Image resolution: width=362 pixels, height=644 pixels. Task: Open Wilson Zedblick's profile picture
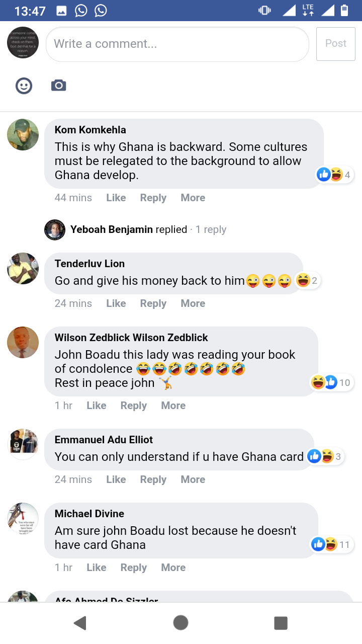tap(23, 343)
